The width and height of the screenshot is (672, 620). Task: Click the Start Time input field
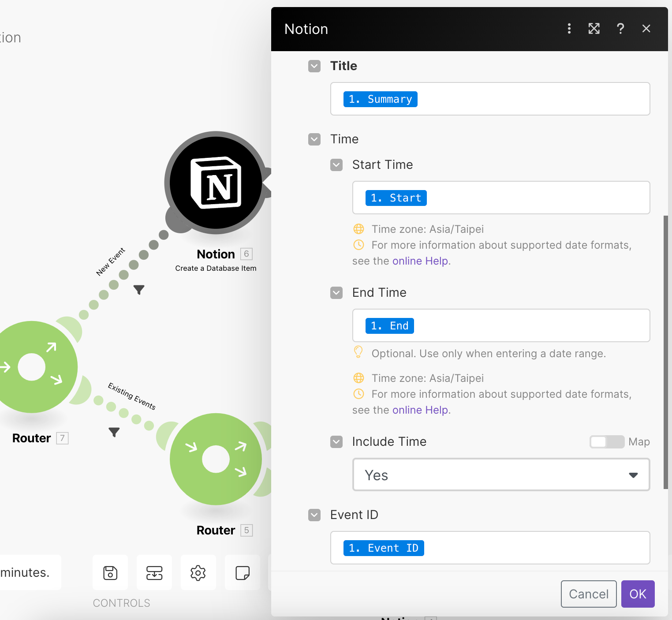[x=501, y=198]
